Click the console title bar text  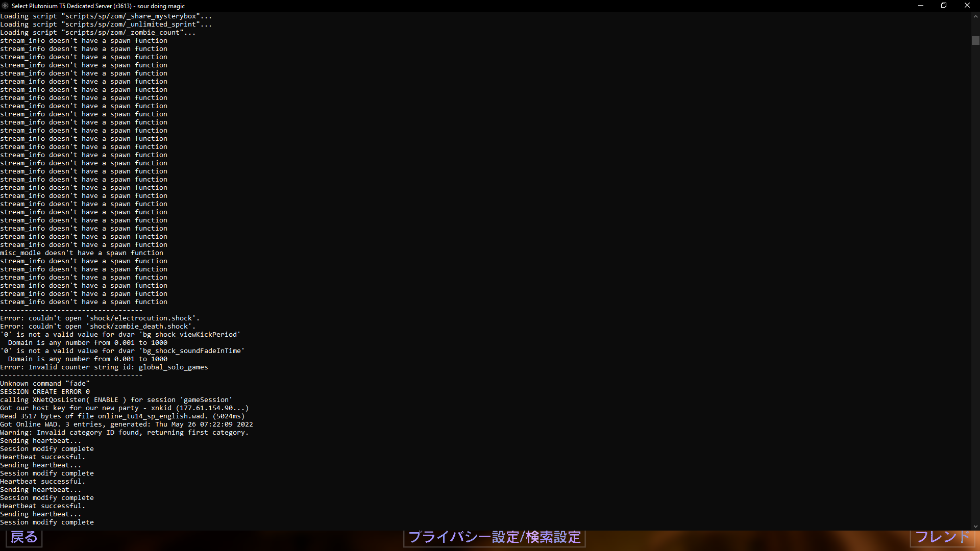coord(98,6)
